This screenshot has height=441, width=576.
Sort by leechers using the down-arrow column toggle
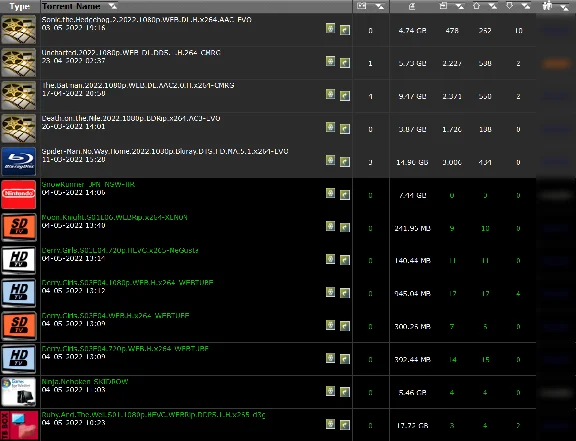click(526, 6)
